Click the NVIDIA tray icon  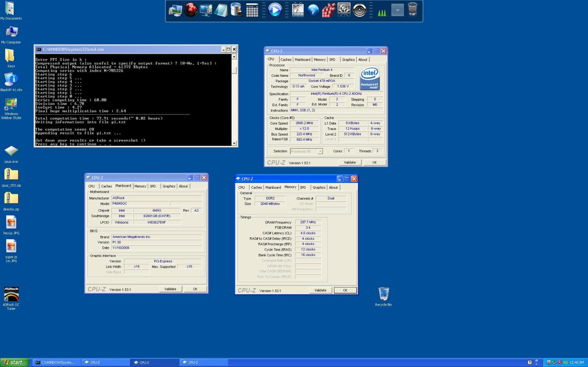(x=565, y=362)
